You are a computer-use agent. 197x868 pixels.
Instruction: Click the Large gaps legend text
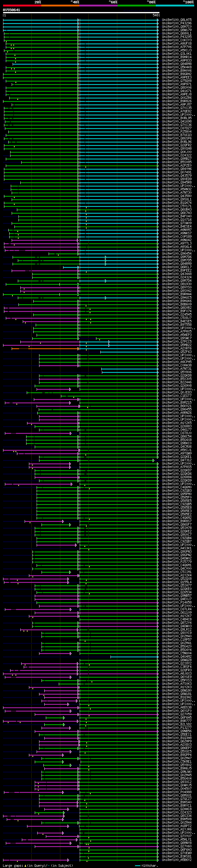click(x=38, y=865)
